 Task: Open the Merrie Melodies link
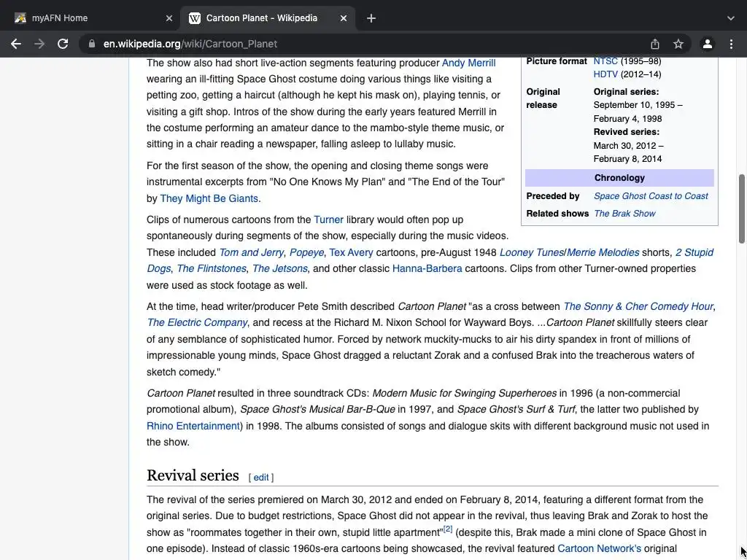[x=603, y=252]
